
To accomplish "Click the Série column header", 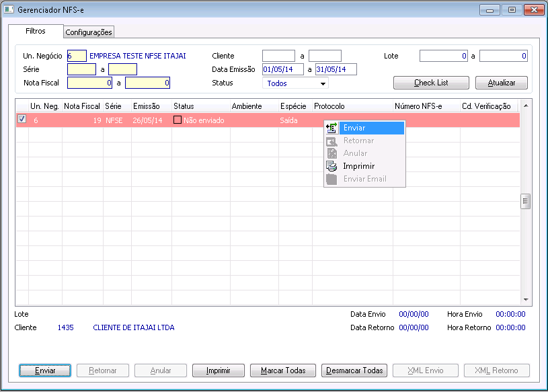I will (x=117, y=106).
